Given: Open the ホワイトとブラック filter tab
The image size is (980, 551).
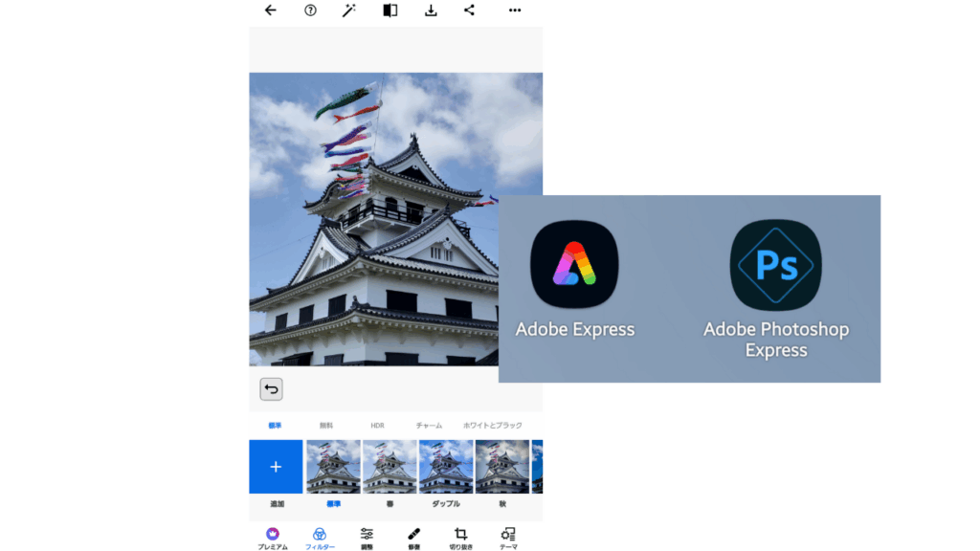Looking at the screenshot, I should (x=493, y=426).
